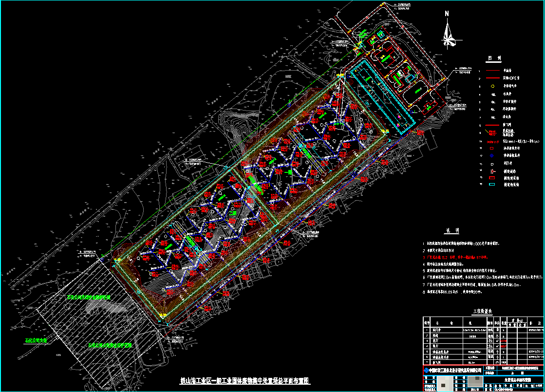The width and height of the screenshot is (545, 392).
Task: Click the first row of the quantity table
Action: pos(482,330)
